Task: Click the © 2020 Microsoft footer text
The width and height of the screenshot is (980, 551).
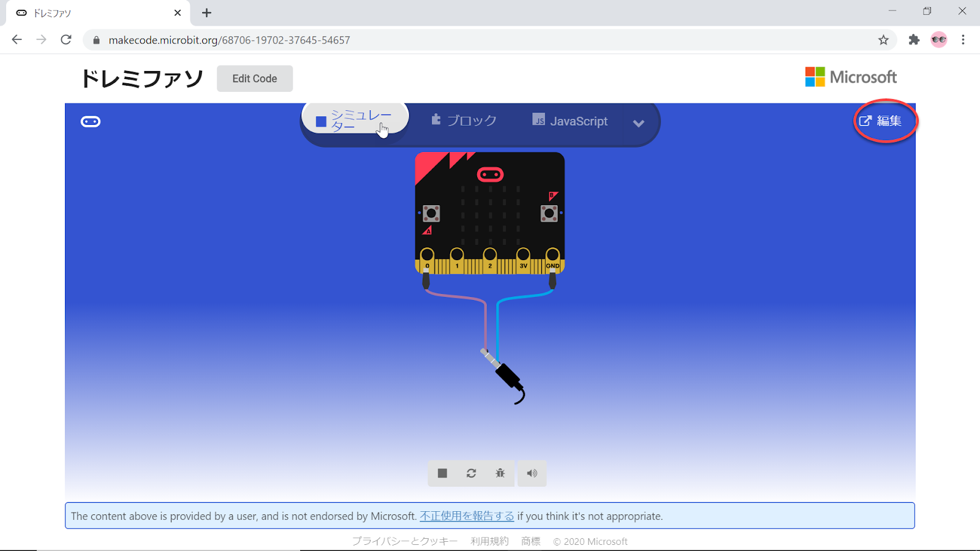Action: [590, 541]
